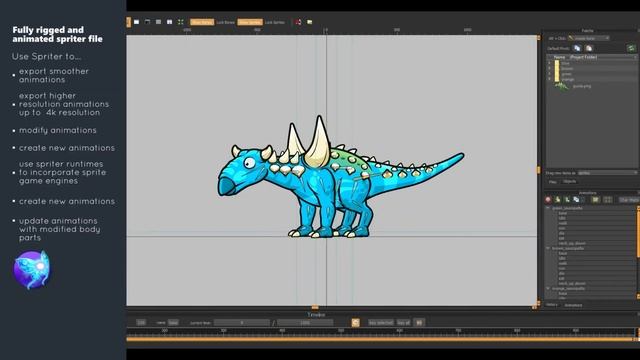The height and width of the screenshot is (360, 640).
Task: Click the Animations panel vertical scrollbar
Action: [638, 233]
